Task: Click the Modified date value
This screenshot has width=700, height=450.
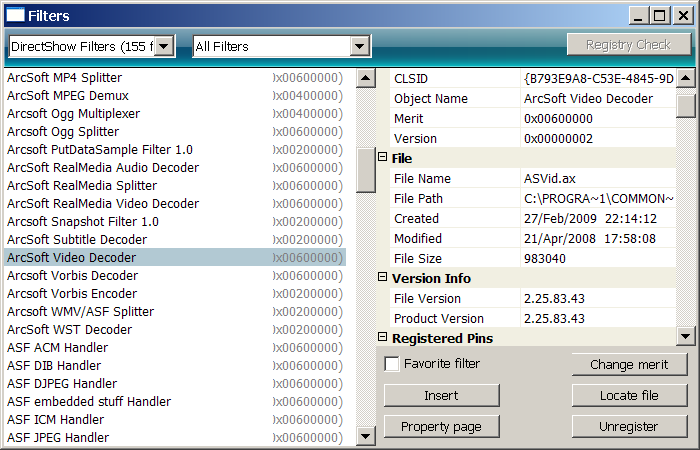Action: tap(598, 238)
